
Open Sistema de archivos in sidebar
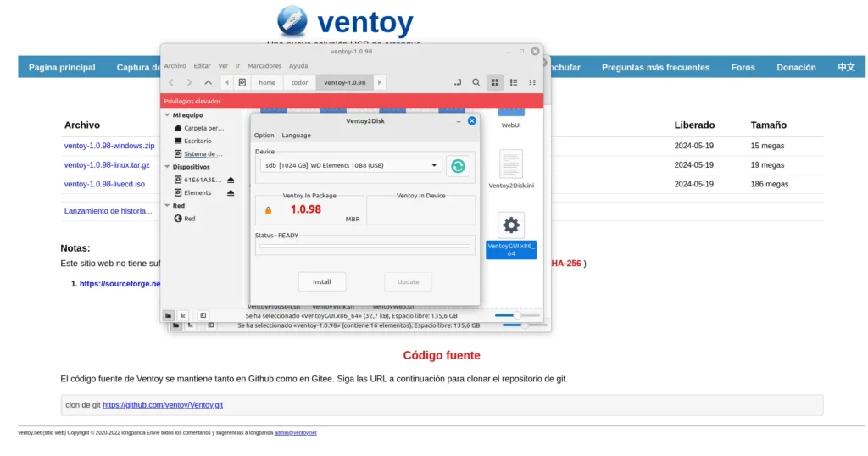(198, 154)
